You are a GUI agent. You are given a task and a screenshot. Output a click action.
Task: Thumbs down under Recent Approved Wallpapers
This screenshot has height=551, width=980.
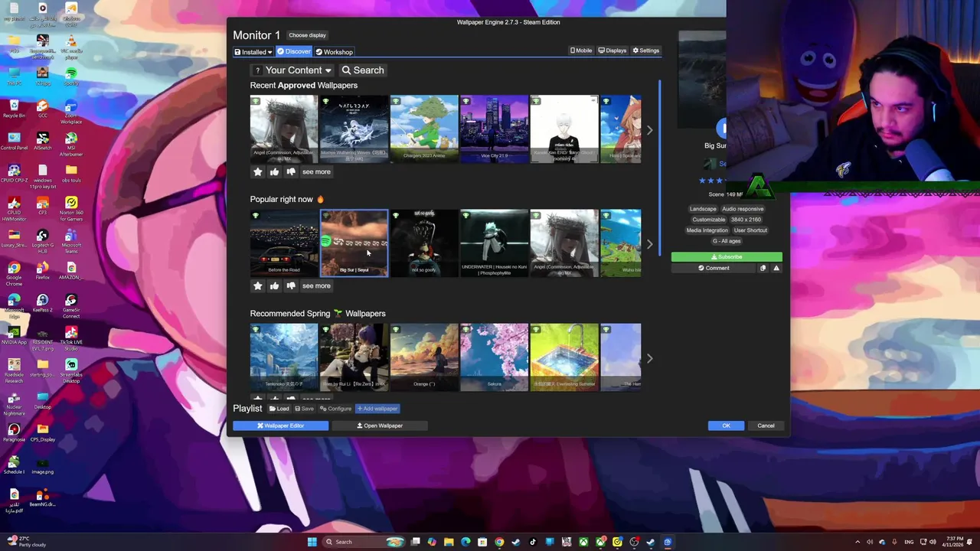click(x=291, y=172)
